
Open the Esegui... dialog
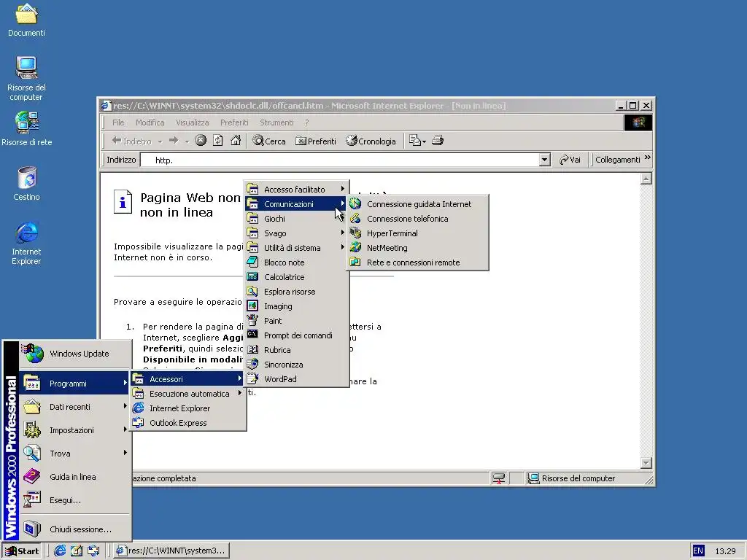coord(75,500)
